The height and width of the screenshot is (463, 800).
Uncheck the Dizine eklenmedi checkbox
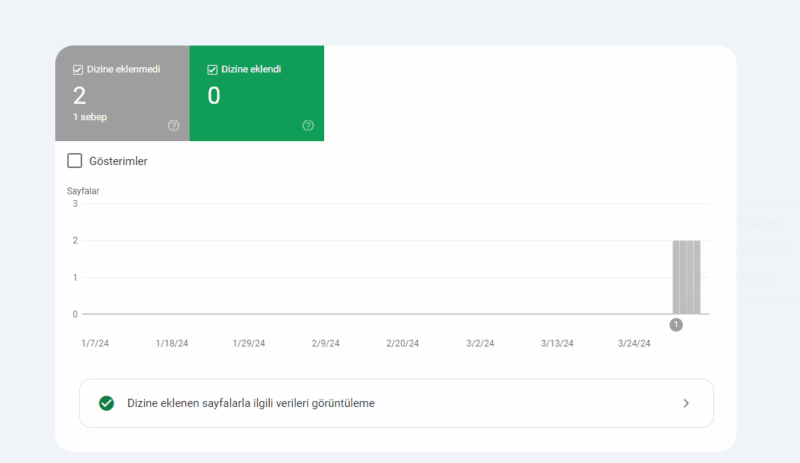[78, 70]
